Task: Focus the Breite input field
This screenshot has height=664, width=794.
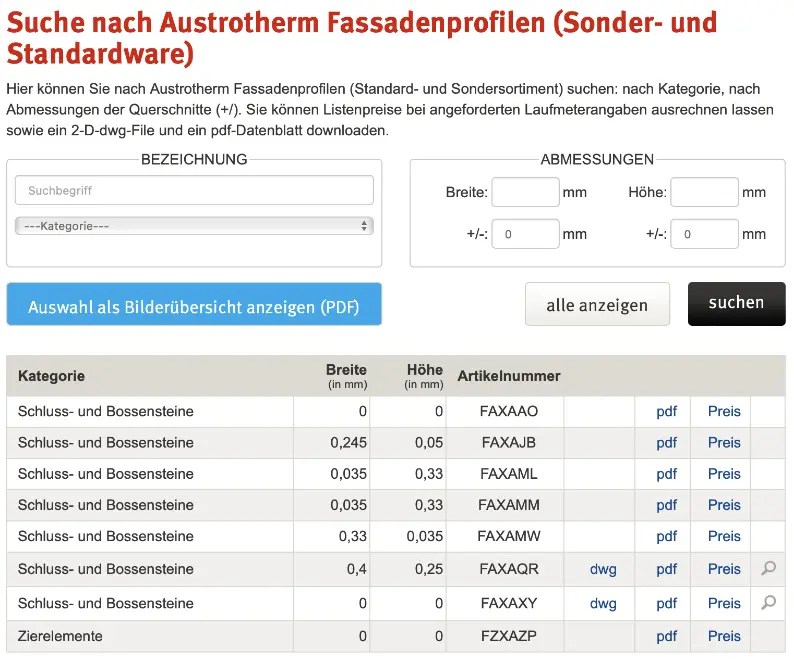Action: coord(525,192)
